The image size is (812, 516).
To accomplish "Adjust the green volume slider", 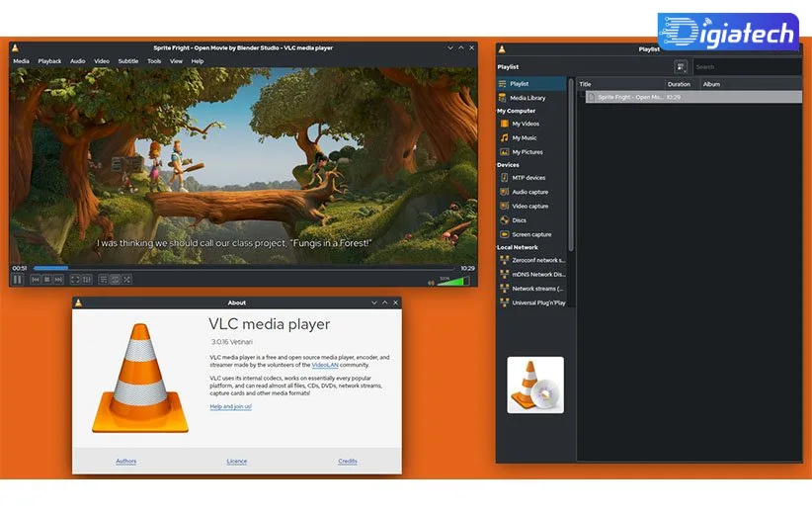I will 453,282.
